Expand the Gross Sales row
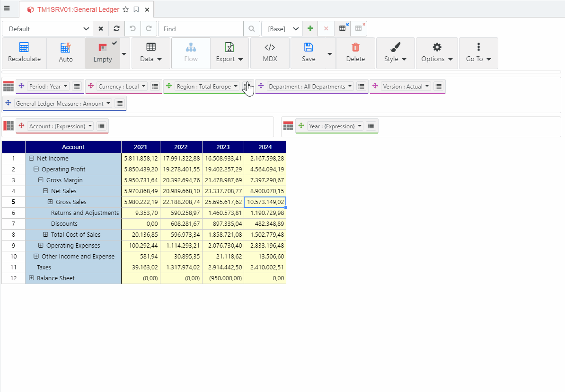565x392 pixels. click(51, 202)
